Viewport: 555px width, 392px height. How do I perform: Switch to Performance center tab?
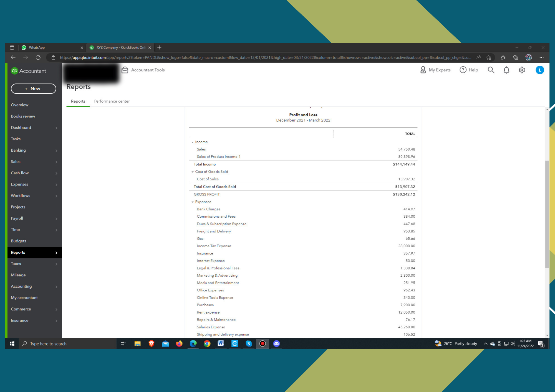tap(112, 101)
